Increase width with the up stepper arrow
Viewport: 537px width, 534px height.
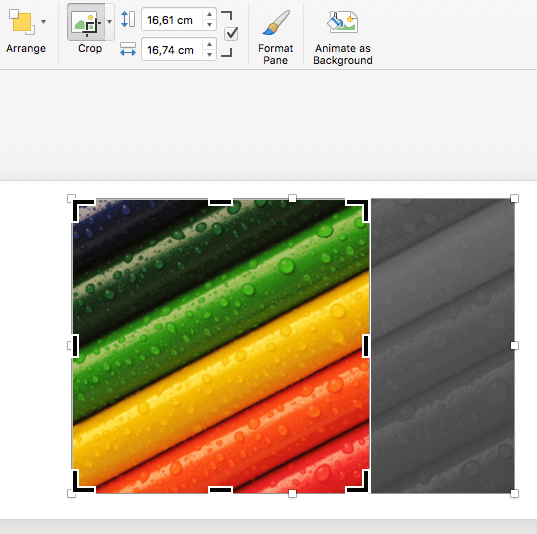click(x=209, y=44)
